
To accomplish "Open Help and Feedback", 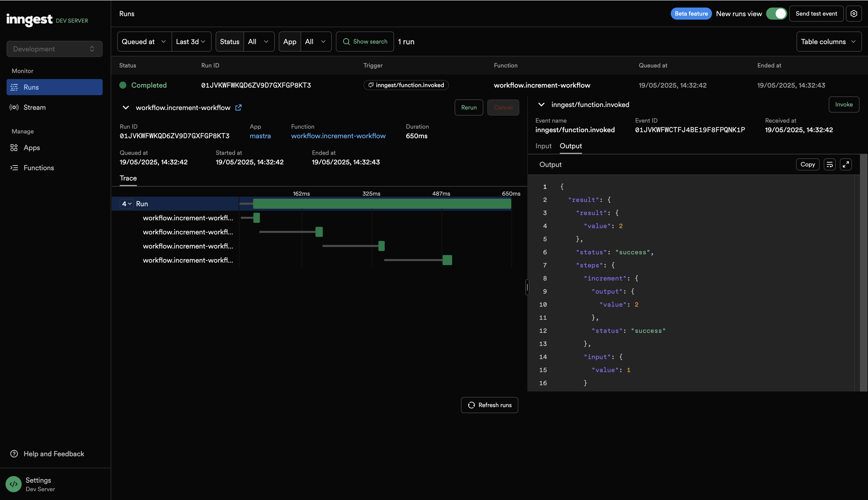I will coord(54,454).
